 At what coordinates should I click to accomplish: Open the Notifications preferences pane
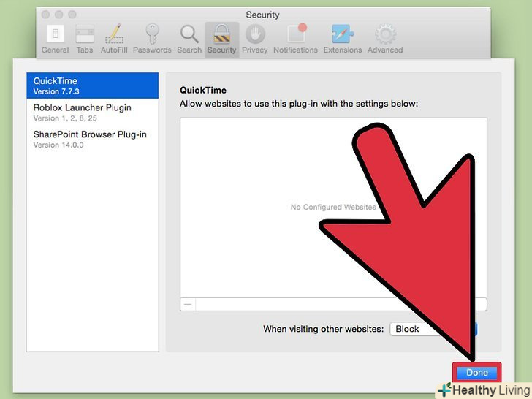(295, 39)
